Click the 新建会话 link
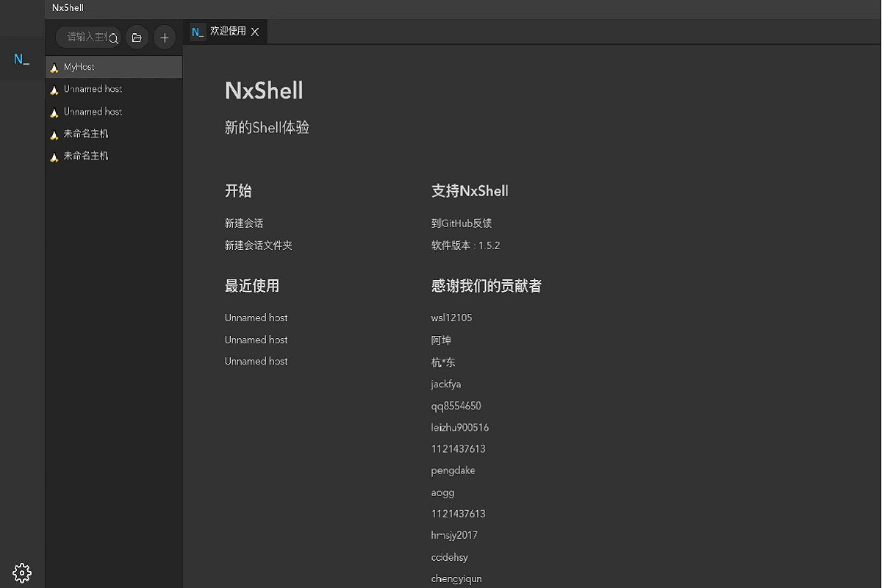The width and height of the screenshot is (882, 588). pos(244,223)
